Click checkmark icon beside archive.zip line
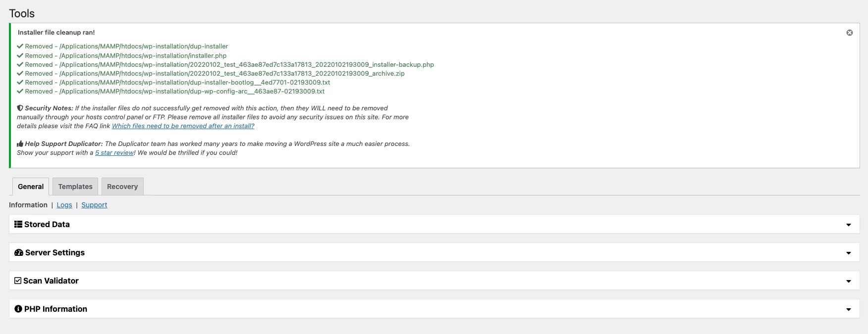This screenshot has height=334, width=868. coord(20,73)
